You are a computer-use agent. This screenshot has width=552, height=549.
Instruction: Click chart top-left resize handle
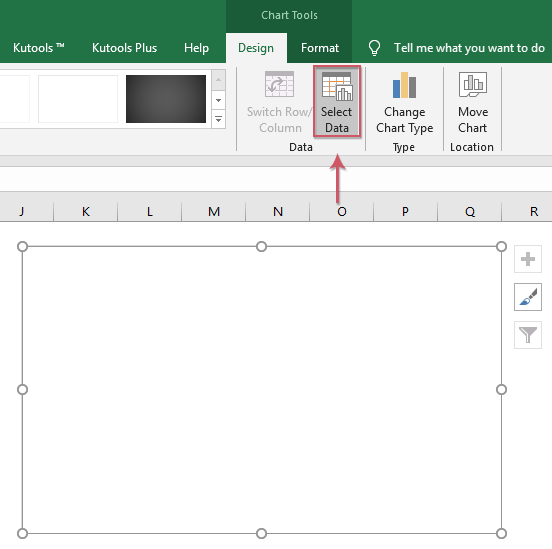[22, 247]
